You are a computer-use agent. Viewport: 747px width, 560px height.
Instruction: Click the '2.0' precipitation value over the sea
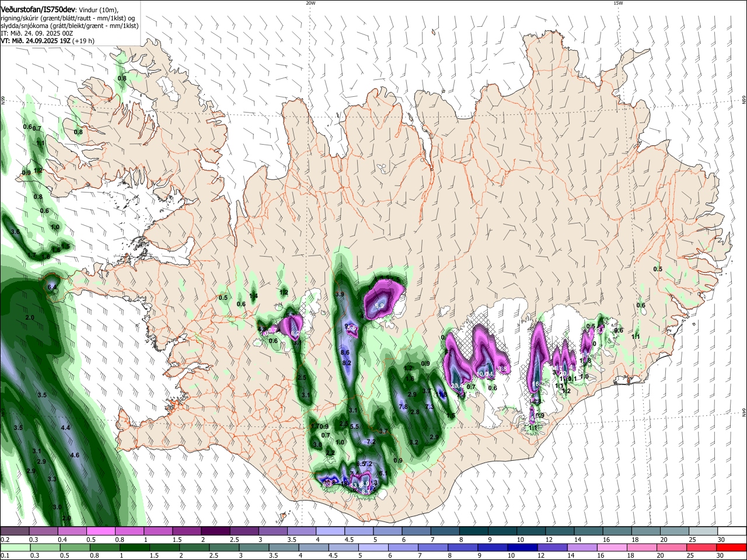click(x=30, y=317)
